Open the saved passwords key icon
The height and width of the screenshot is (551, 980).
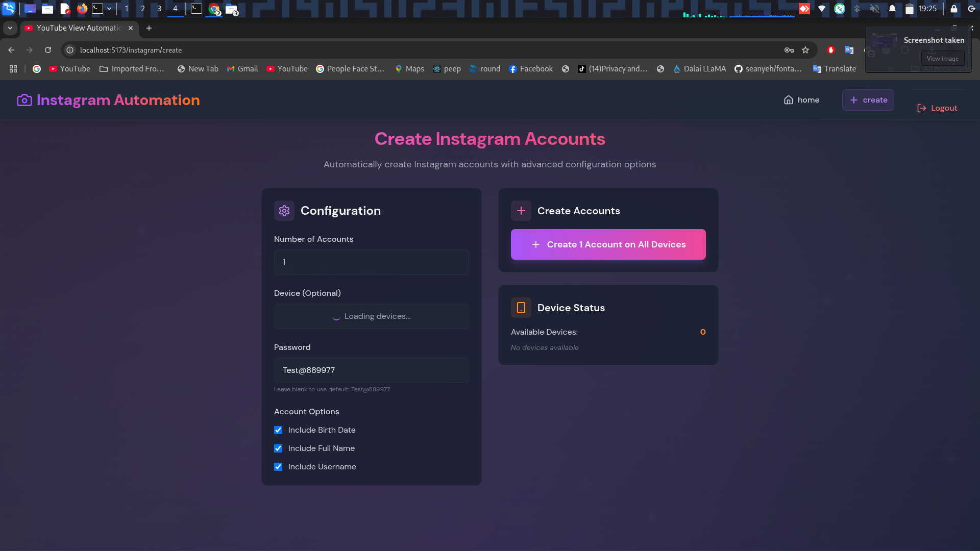click(x=789, y=50)
